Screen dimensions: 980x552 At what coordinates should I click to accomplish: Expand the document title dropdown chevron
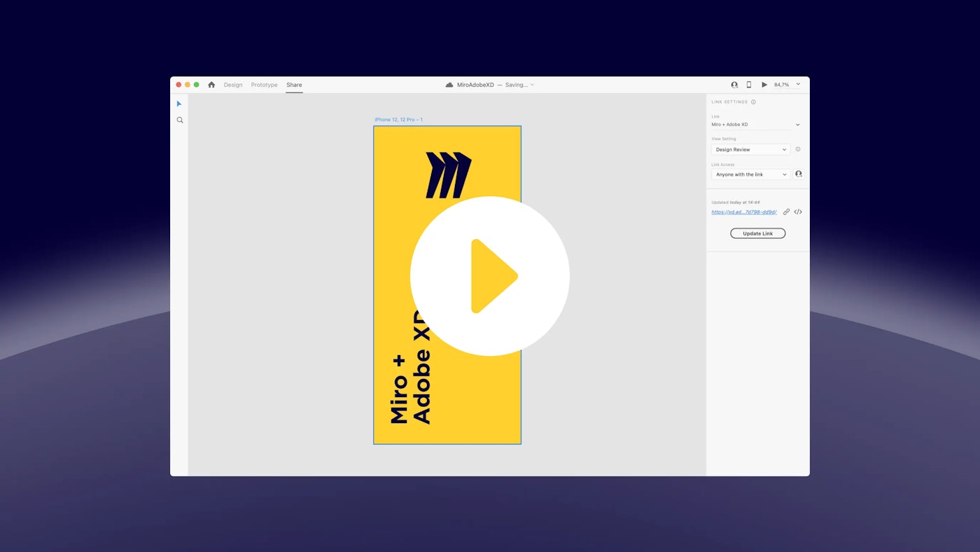(x=532, y=85)
